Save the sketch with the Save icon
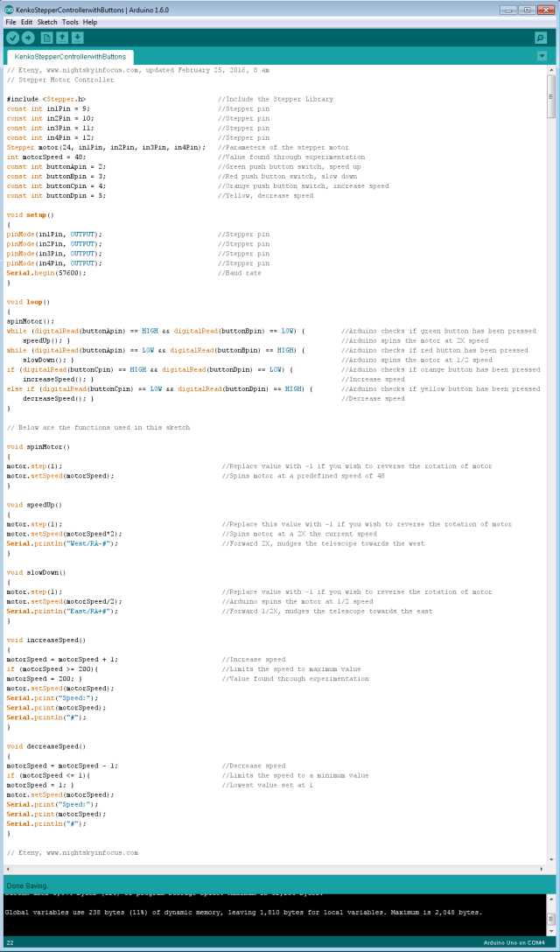The width and height of the screenshot is (560, 952). 77,38
